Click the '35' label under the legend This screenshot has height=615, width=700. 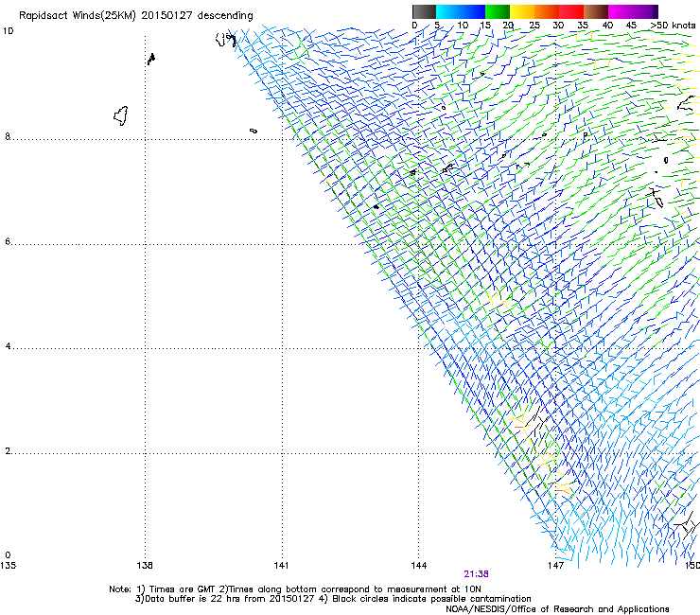(583, 26)
